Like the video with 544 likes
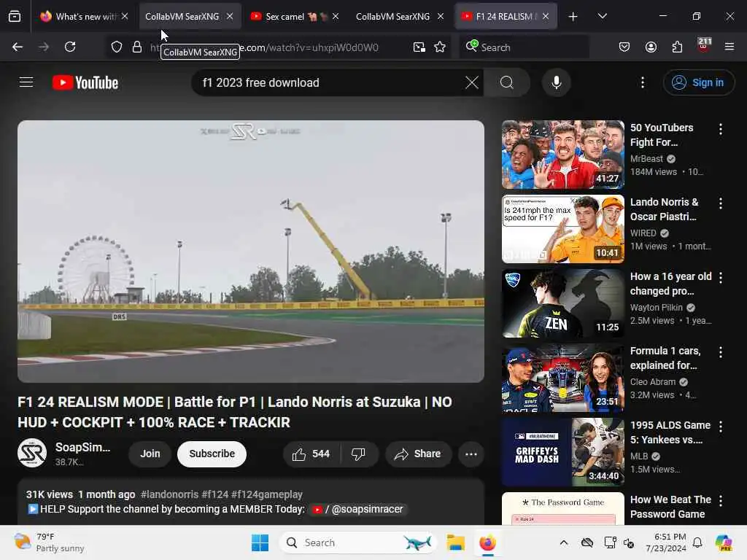Image resolution: width=747 pixels, height=560 pixels. [x=311, y=454]
